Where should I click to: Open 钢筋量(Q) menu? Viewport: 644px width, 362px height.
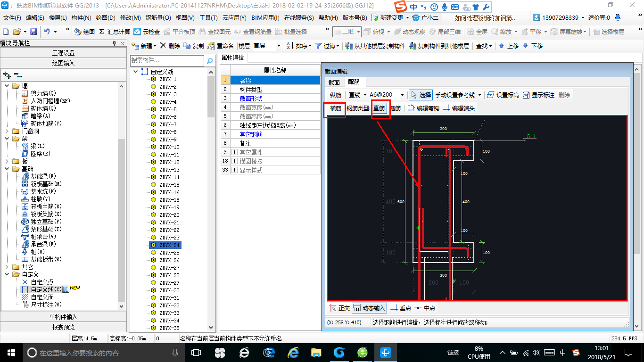(158, 17)
